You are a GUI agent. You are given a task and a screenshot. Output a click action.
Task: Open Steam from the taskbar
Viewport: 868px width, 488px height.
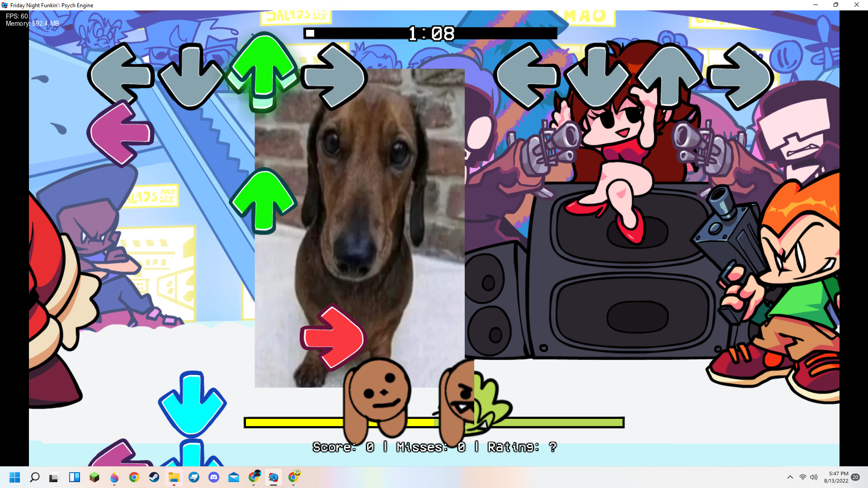tap(154, 478)
